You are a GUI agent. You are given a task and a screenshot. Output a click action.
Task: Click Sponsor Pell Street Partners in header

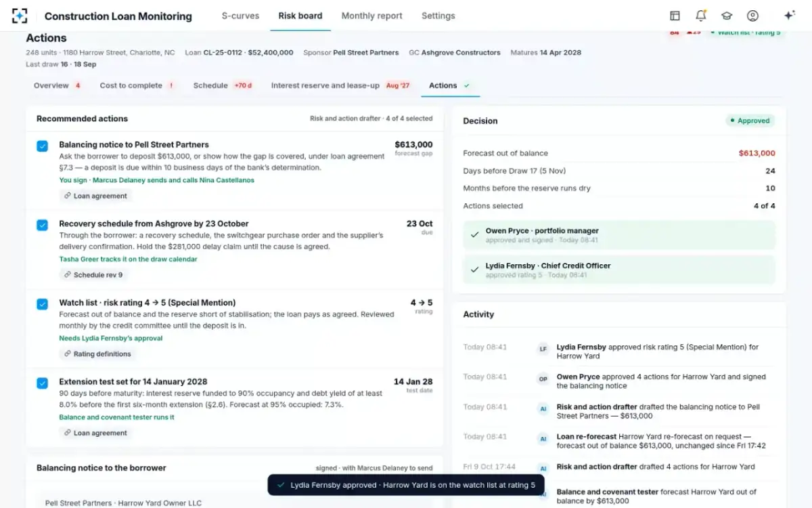tap(351, 52)
